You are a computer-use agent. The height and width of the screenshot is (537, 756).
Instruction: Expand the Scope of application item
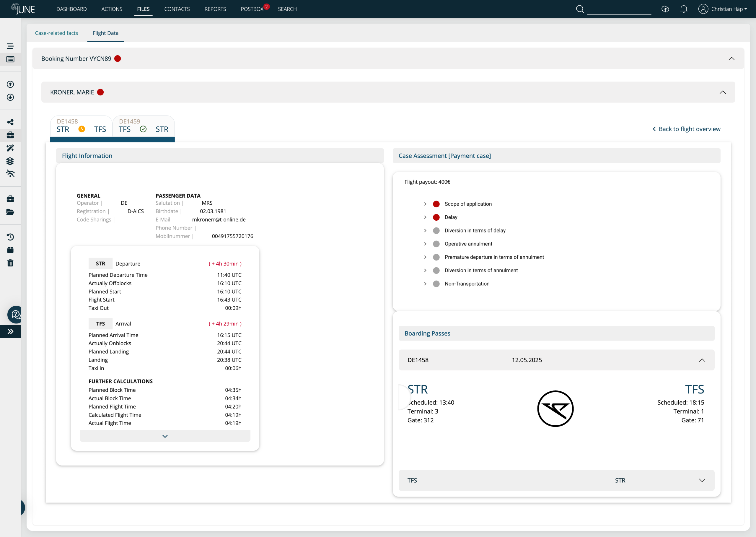coord(425,204)
